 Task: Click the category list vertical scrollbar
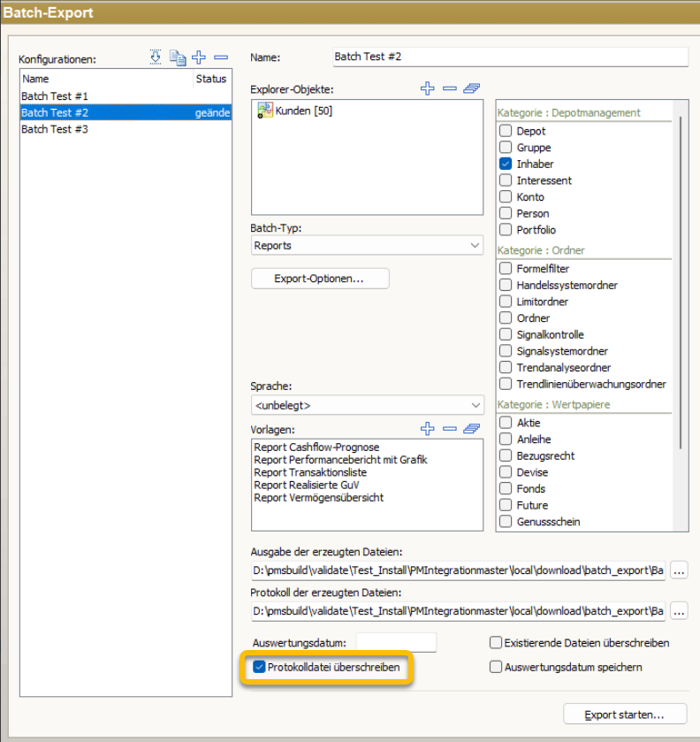(680, 283)
